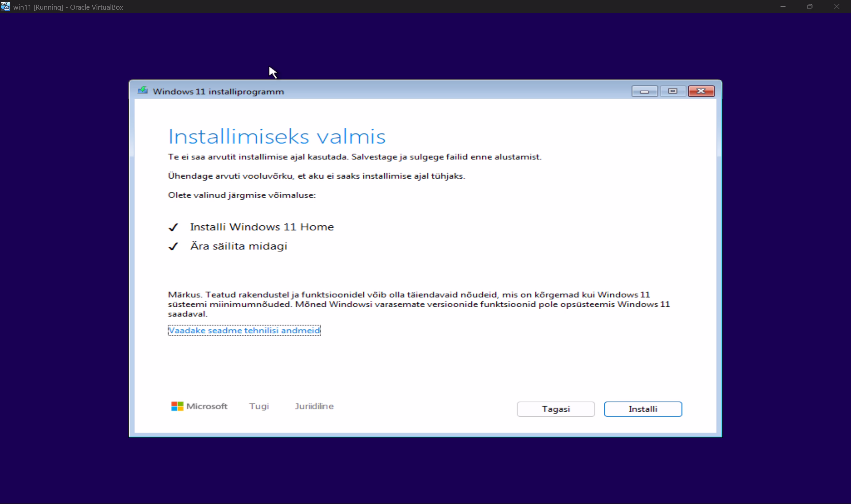Open Vaadake seadme tehnilisi andmeid link
Image resolution: width=851 pixels, height=504 pixels.
click(x=244, y=330)
